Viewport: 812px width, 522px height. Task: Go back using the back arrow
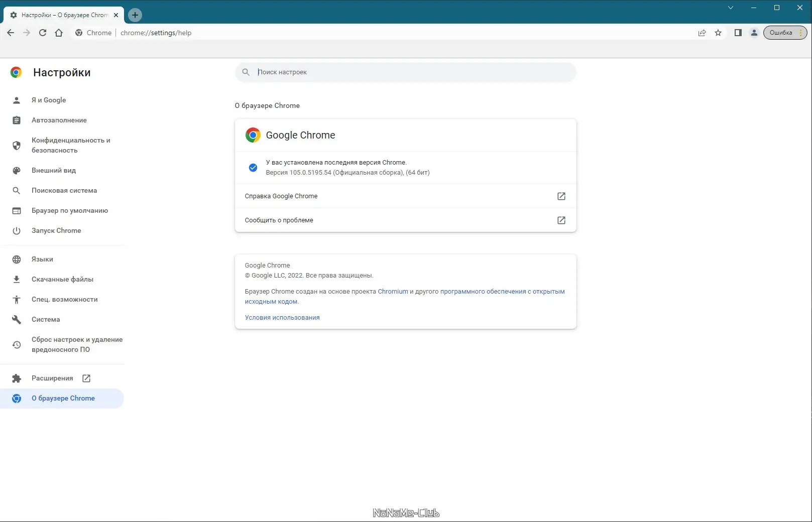[11, 33]
